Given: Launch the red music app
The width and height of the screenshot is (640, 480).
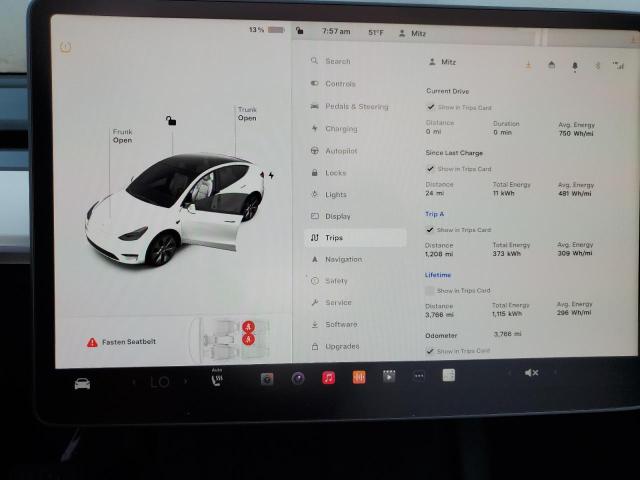Looking at the screenshot, I should [329, 378].
